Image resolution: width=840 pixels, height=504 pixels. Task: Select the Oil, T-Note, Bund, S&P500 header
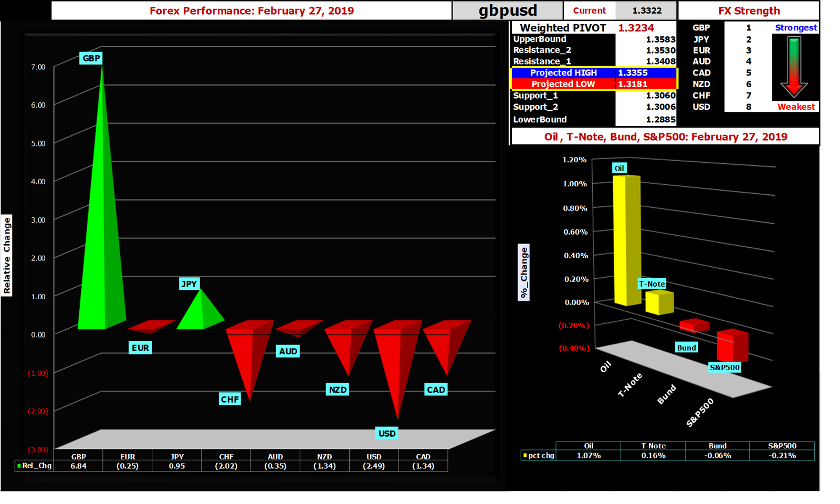664,136
